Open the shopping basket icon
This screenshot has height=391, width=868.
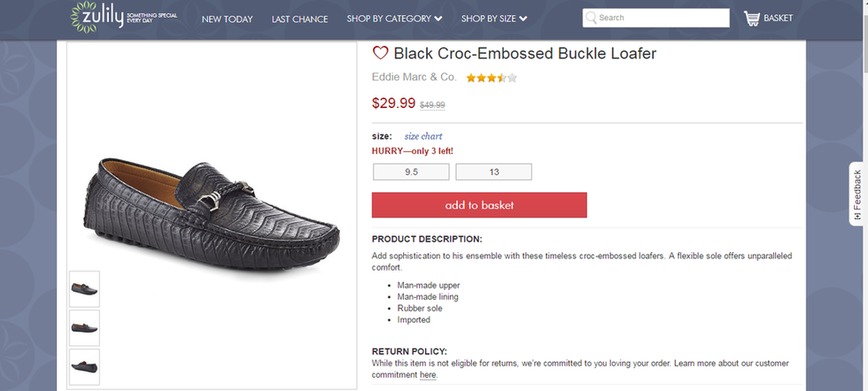click(x=753, y=18)
